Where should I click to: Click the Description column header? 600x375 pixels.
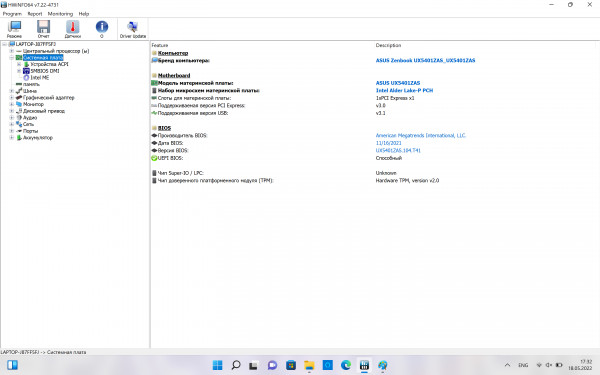(x=388, y=45)
